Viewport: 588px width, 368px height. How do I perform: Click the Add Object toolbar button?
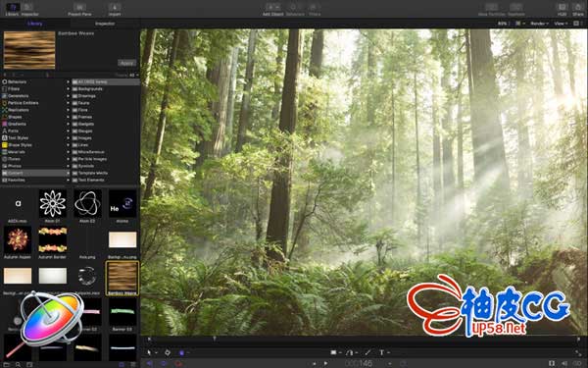(272, 10)
